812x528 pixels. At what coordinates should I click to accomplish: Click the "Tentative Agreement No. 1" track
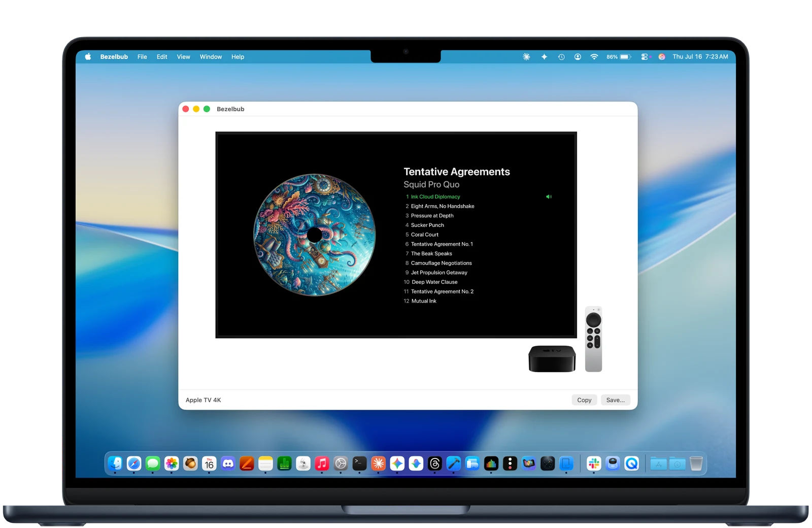442,244
